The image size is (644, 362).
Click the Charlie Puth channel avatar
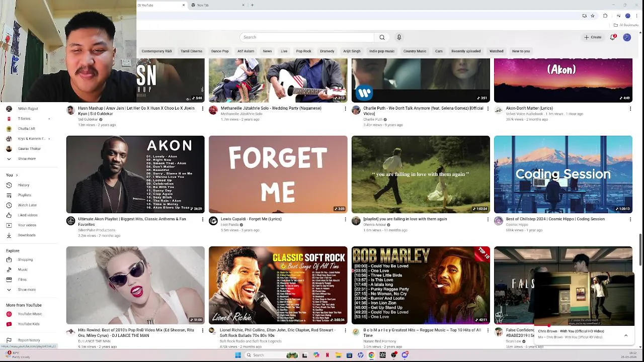[x=356, y=111]
